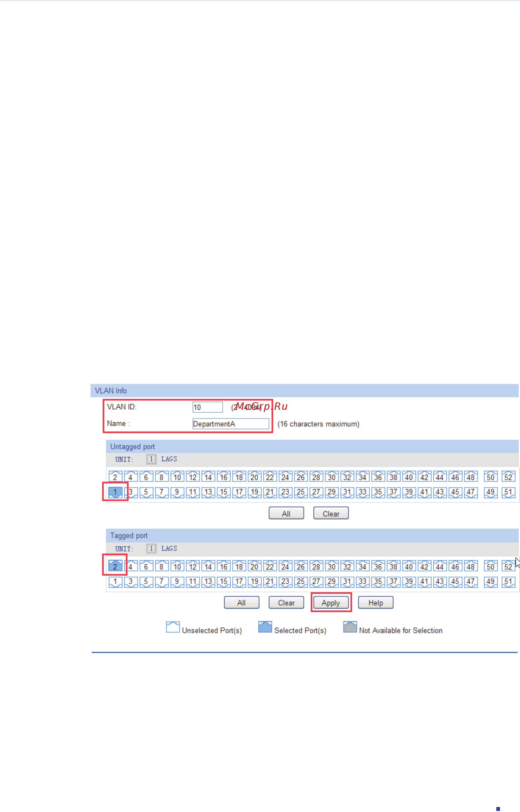Toggle tagged port 33
Image resolution: width=520 pixels, height=812 pixels.
363,582
